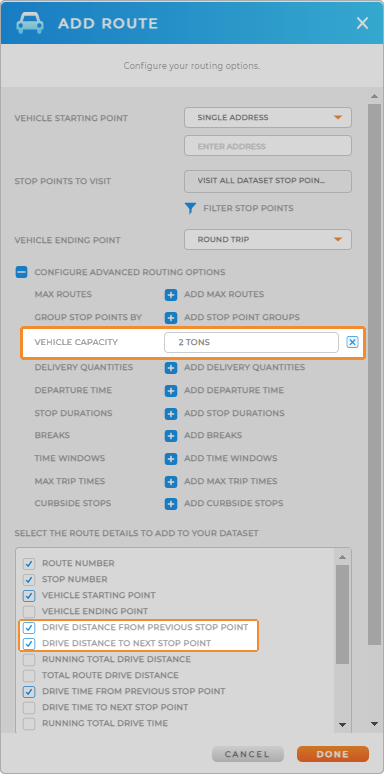Check Running Total Drive Time checkbox

coord(29,724)
